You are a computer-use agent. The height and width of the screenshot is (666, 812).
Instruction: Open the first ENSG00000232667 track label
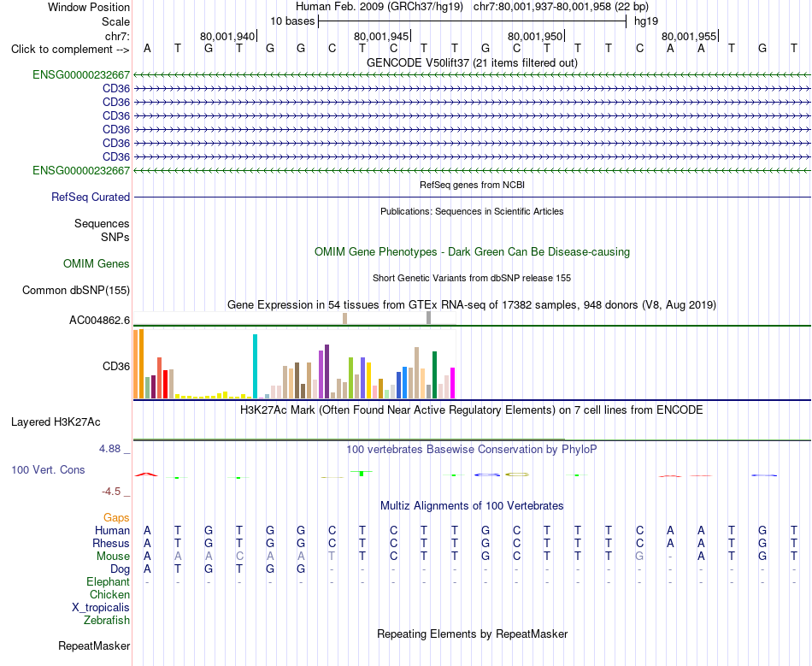click(81, 74)
